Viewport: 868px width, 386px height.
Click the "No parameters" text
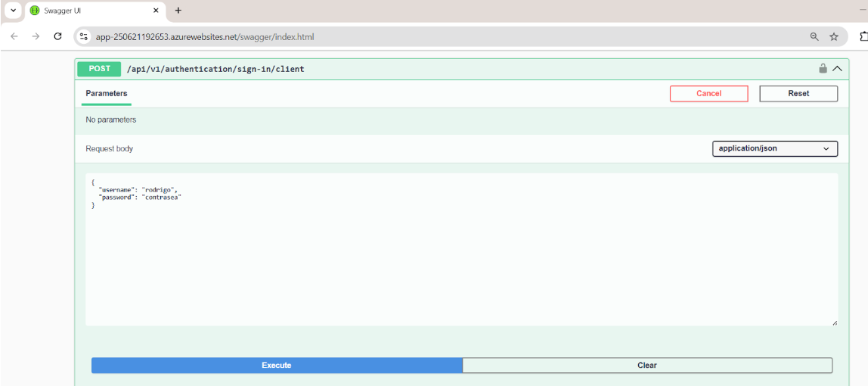(x=110, y=120)
